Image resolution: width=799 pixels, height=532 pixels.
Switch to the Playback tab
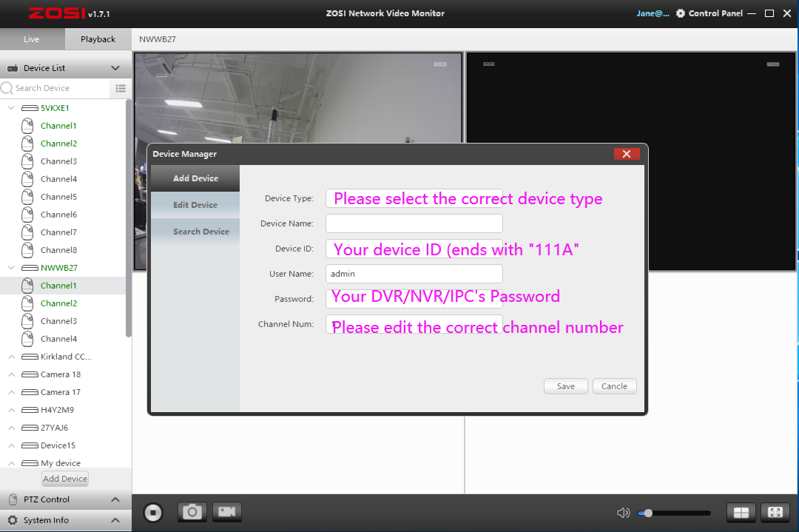tap(98, 39)
